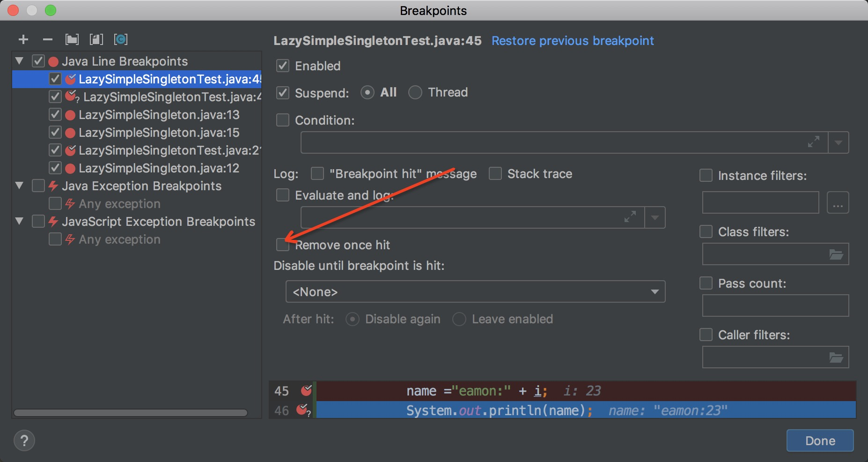
Task: Expand the Condition field editor icon
Action: click(814, 142)
